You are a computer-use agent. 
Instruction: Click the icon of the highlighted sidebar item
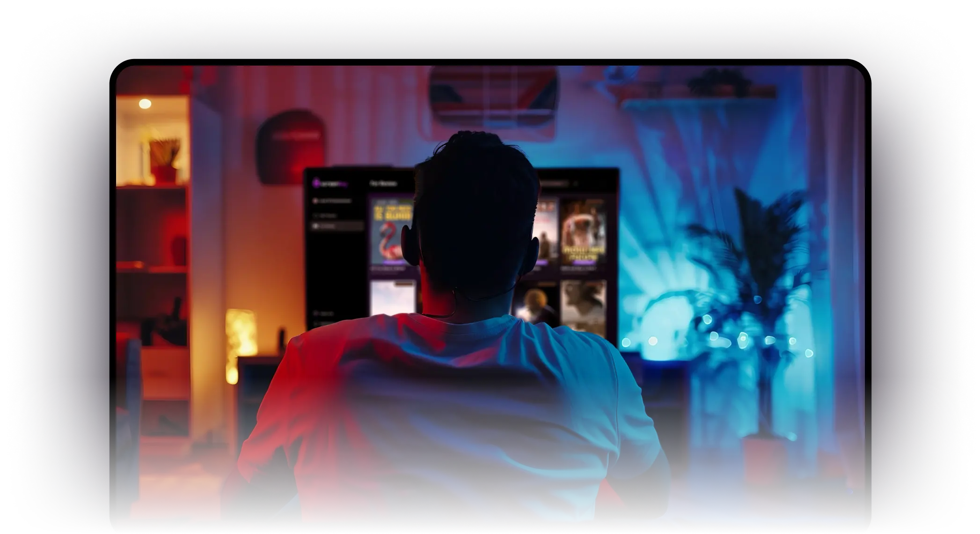click(x=315, y=226)
